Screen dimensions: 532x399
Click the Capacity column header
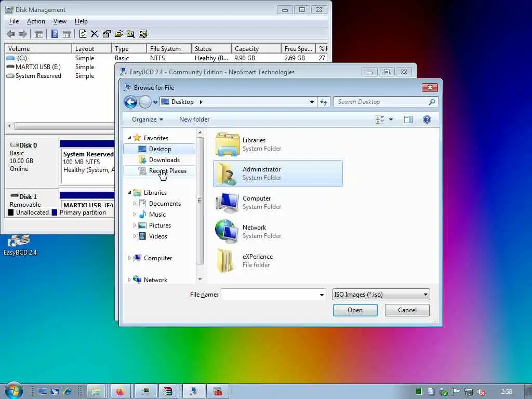tap(256, 48)
